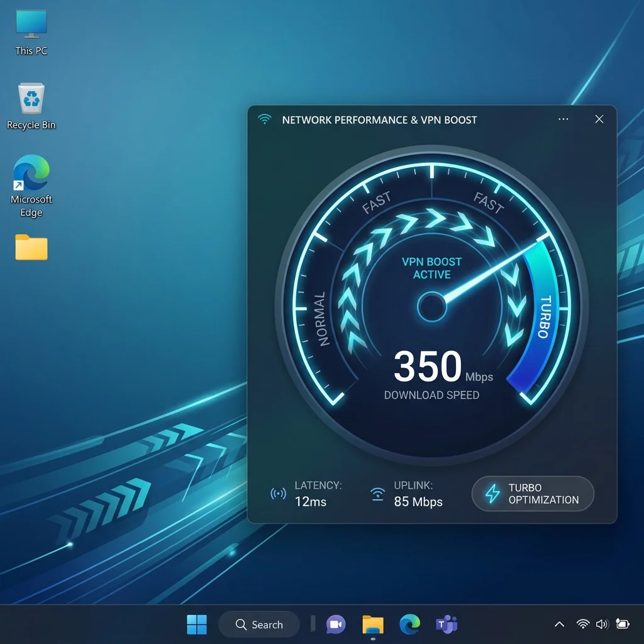Click the widget title Network Performance & VPN Boost
Screen dimensions: 644x644
[x=379, y=120]
